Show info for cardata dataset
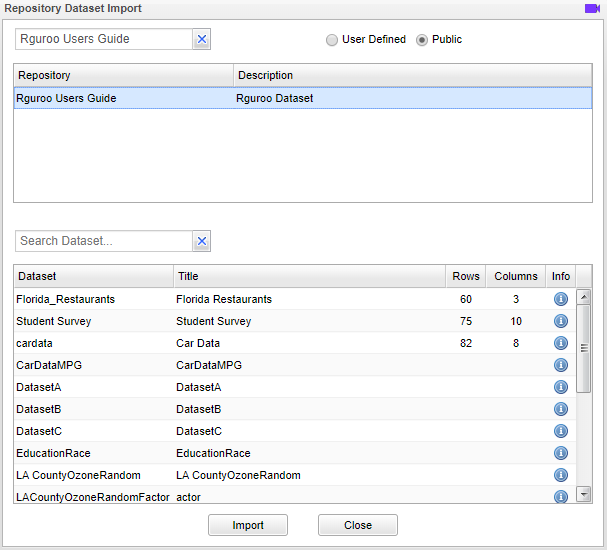 (x=560, y=343)
